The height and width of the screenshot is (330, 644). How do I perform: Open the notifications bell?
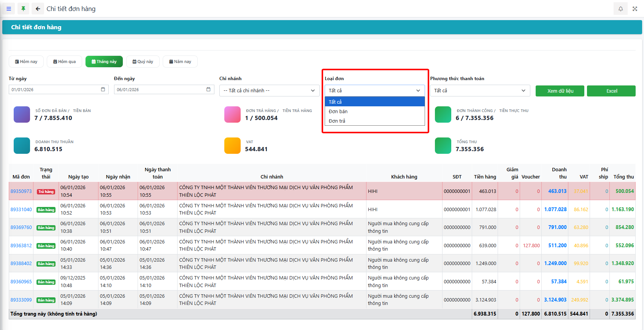pyautogui.click(x=620, y=9)
